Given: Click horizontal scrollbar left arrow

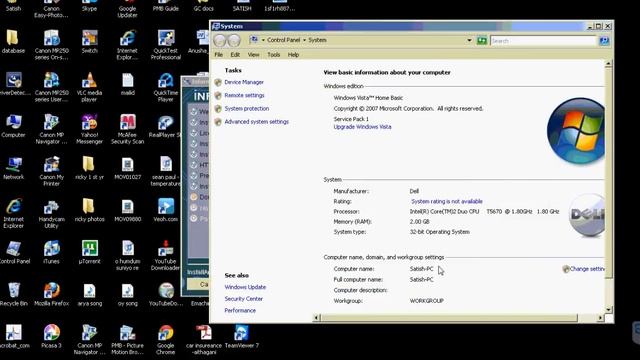Looking at the screenshot, I should pos(316,318).
